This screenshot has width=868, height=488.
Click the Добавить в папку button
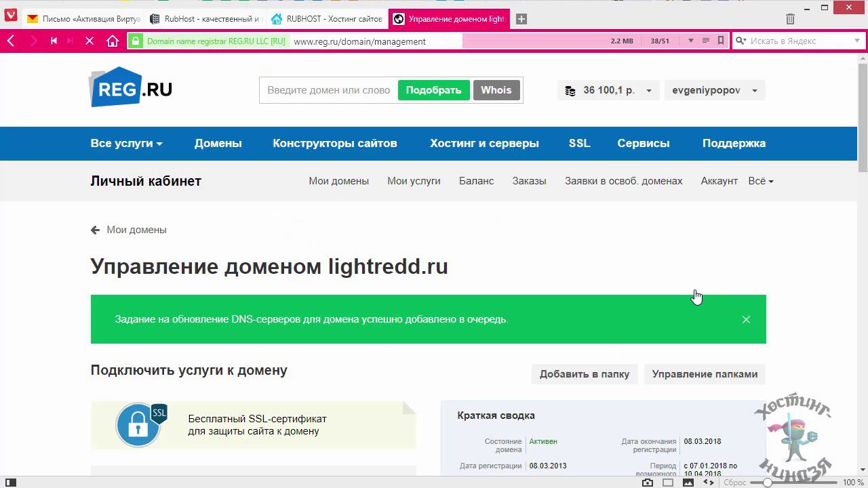585,374
